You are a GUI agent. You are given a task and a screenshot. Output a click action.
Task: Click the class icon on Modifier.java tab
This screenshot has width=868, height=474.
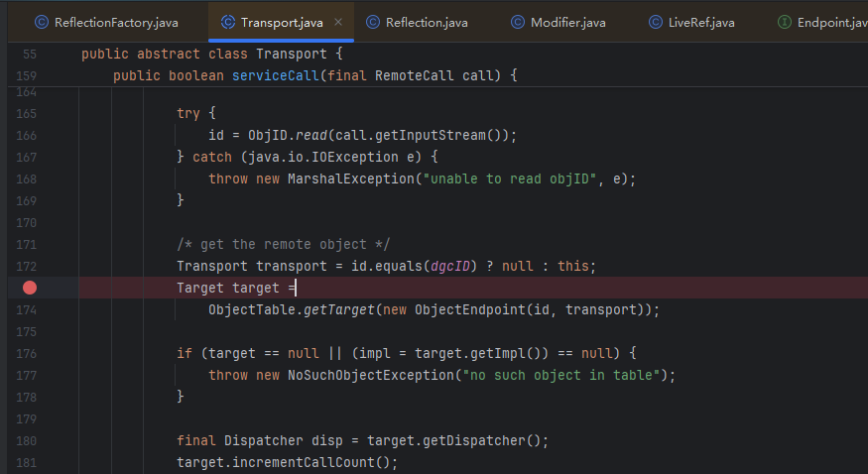pyautogui.click(x=518, y=22)
